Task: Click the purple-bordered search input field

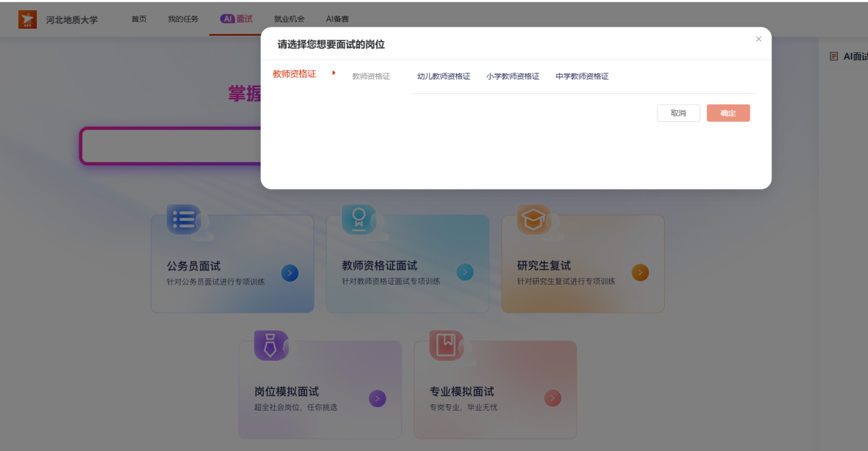Action: tap(170, 146)
